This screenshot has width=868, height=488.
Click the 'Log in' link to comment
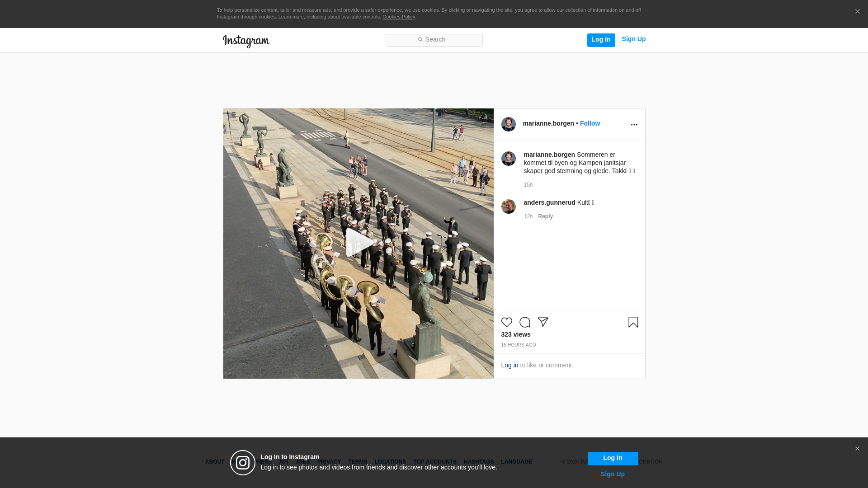pos(509,365)
